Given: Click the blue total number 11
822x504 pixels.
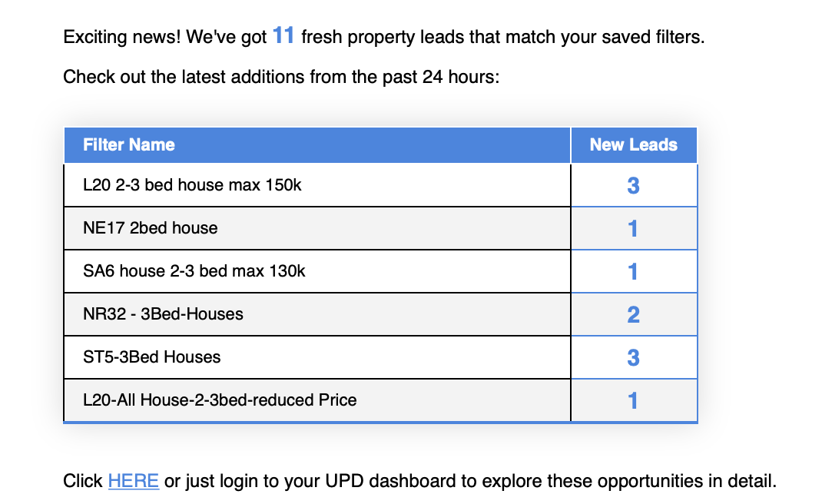Looking at the screenshot, I should [283, 35].
